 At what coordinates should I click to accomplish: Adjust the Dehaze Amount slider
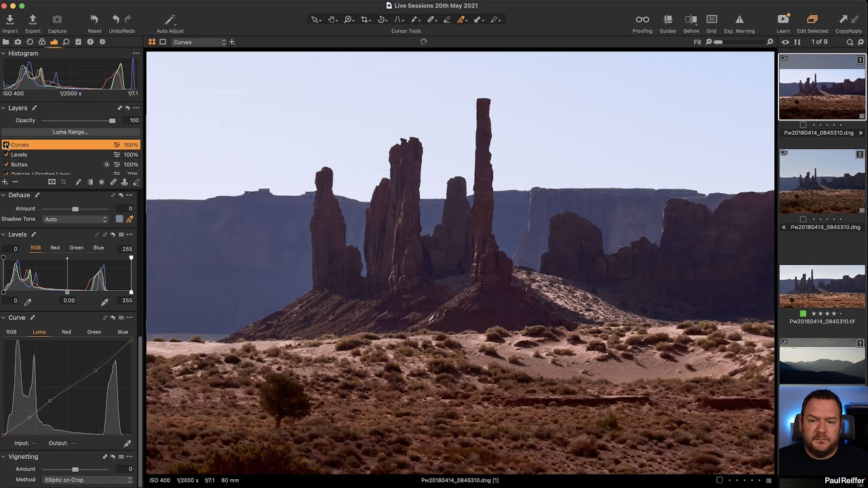pos(75,209)
